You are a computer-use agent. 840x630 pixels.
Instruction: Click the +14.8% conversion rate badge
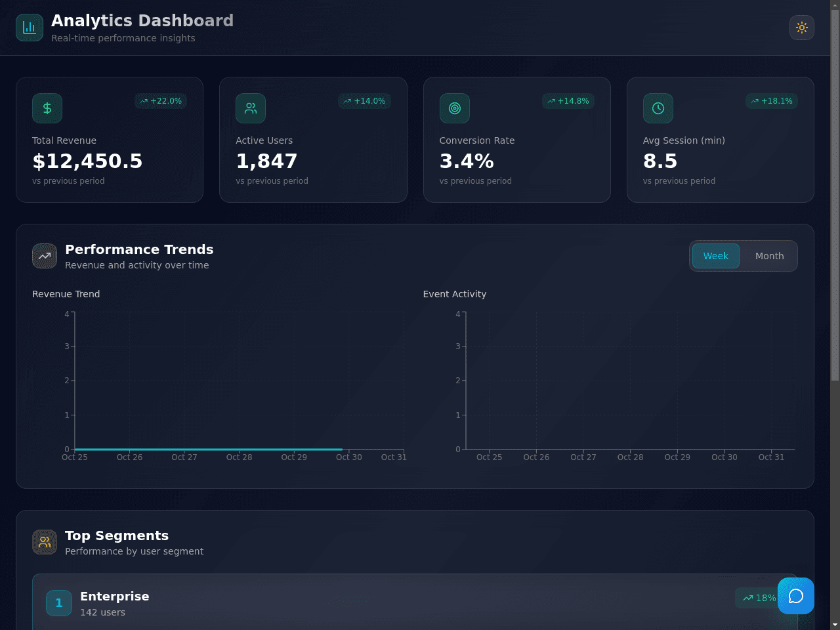click(x=568, y=101)
